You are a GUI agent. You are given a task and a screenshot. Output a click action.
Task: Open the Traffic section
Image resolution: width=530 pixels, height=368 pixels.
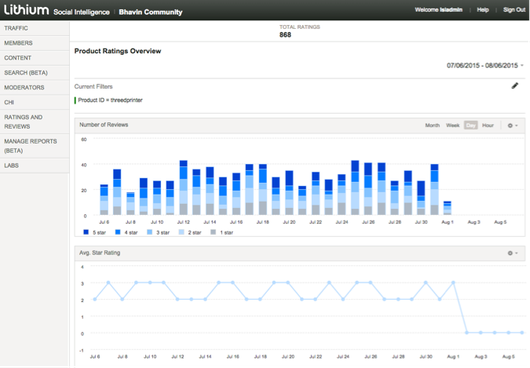coord(34,28)
